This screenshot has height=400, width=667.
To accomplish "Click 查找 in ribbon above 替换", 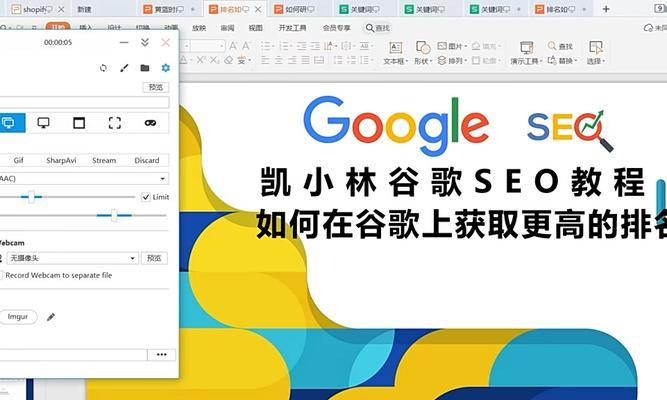I will click(560, 46).
